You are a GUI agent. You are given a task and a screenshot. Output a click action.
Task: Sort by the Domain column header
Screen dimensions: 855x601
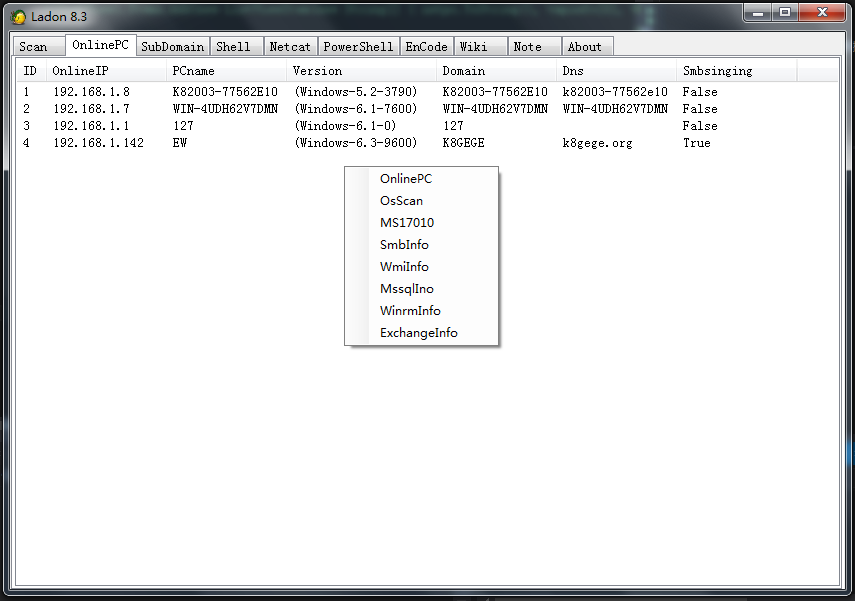(496, 71)
